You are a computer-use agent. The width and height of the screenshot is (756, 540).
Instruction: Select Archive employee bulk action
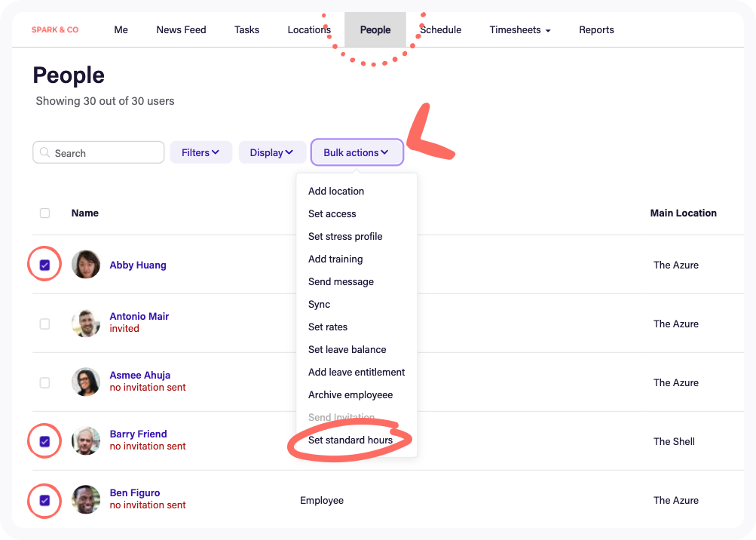(350, 395)
